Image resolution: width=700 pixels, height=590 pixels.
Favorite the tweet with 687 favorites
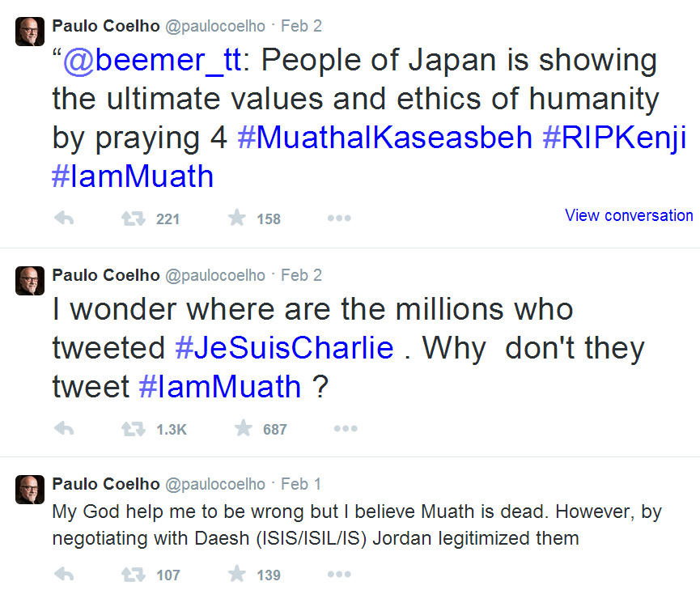coord(243,428)
